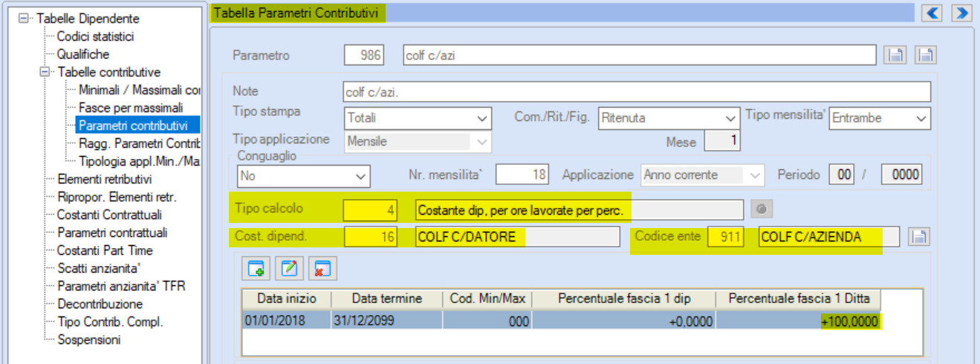Click the Cost. dipend. code field 16
This screenshot has height=364, width=980.
[x=370, y=237]
